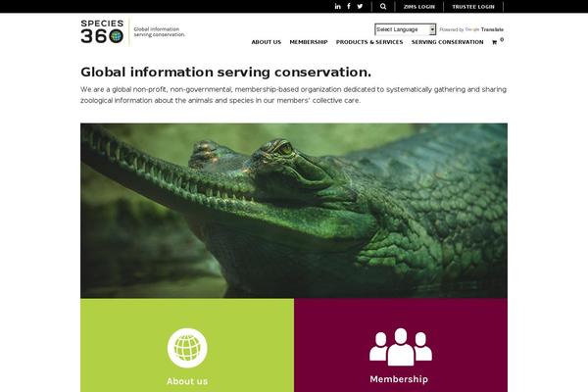Viewport: 588px width, 392px height.
Task: Open the Twitter social icon
Action: (x=360, y=7)
